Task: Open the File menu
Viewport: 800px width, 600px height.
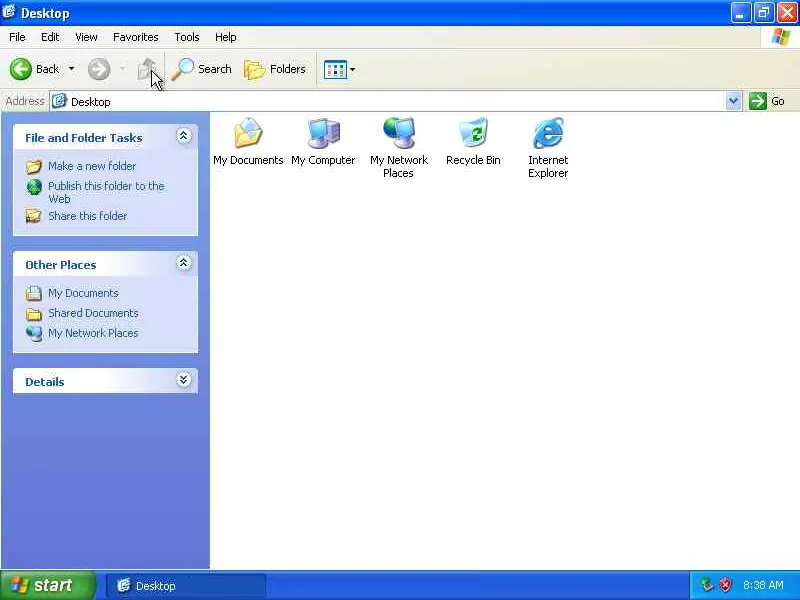Action: point(17,37)
